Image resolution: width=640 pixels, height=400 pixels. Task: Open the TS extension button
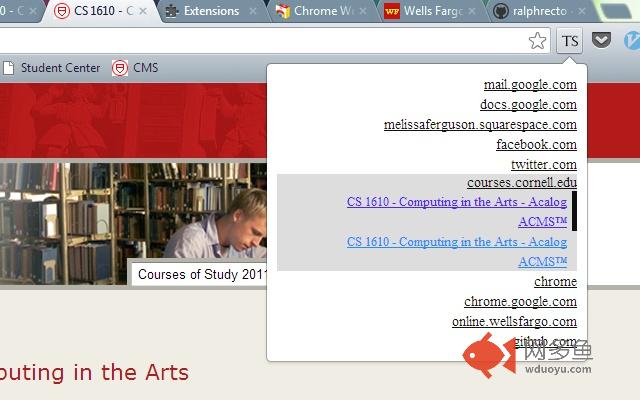[570, 41]
